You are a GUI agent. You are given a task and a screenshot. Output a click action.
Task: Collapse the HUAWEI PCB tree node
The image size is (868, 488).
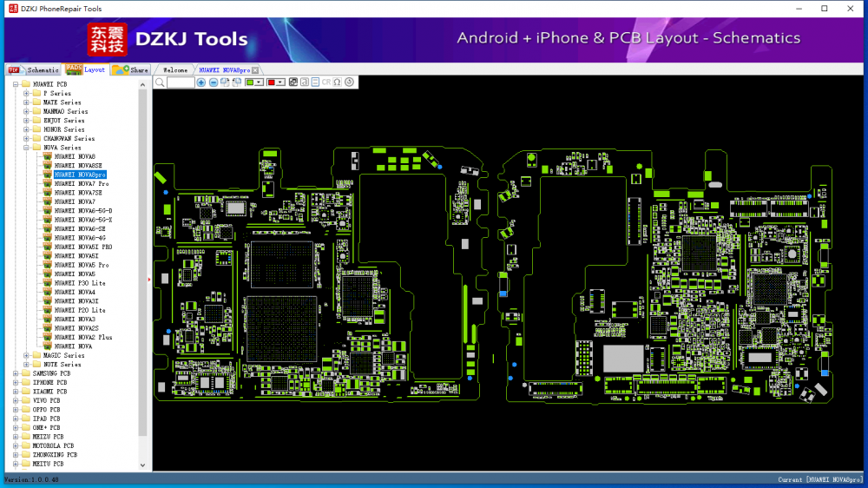[16, 84]
